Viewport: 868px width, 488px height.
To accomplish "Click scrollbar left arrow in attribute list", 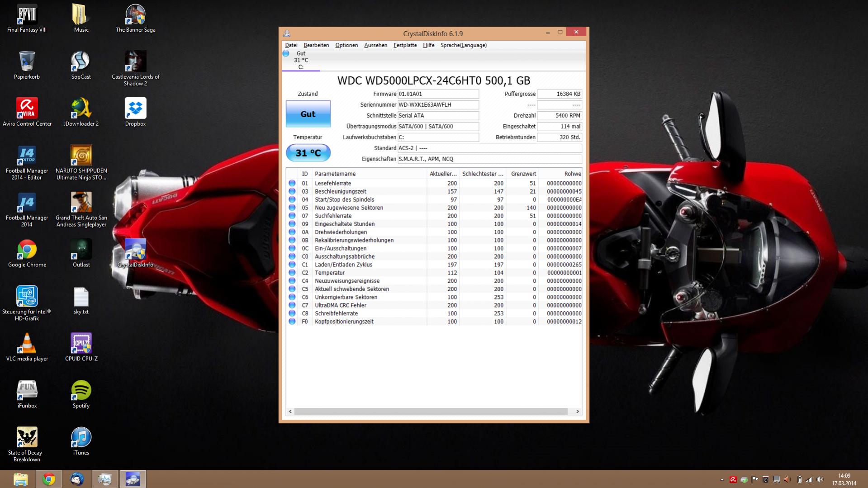I will tap(290, 412).
